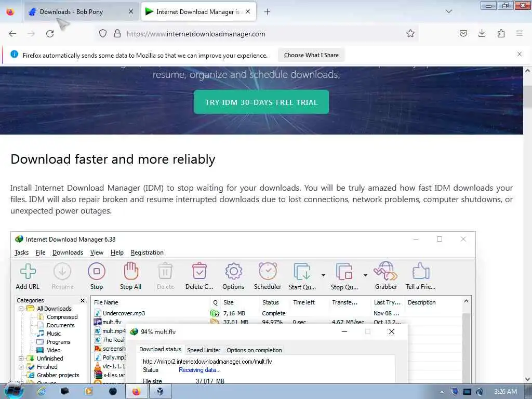Screen dimensions: 532x399
Task: Open the extensions puzzle icon
Action: point(501,33)
